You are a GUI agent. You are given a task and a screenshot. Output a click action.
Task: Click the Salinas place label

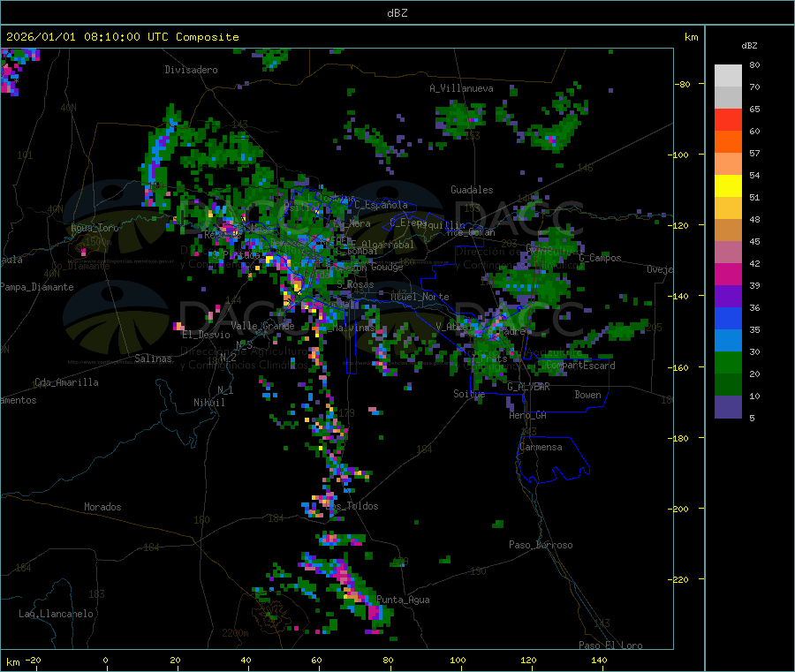153,359
